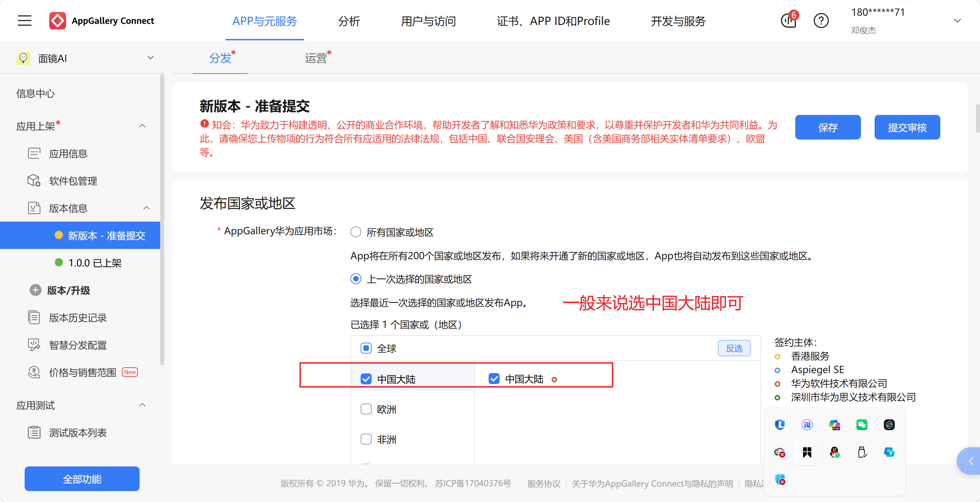The width and height of the screenshot is (980, 502).
Task: Open the hamburger navigation menu
Action: (24, 21)
